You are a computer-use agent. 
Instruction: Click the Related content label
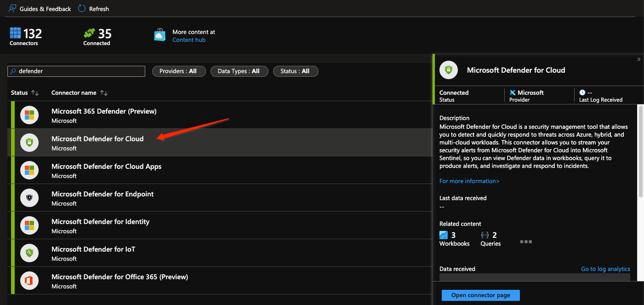tap(460, 224)
